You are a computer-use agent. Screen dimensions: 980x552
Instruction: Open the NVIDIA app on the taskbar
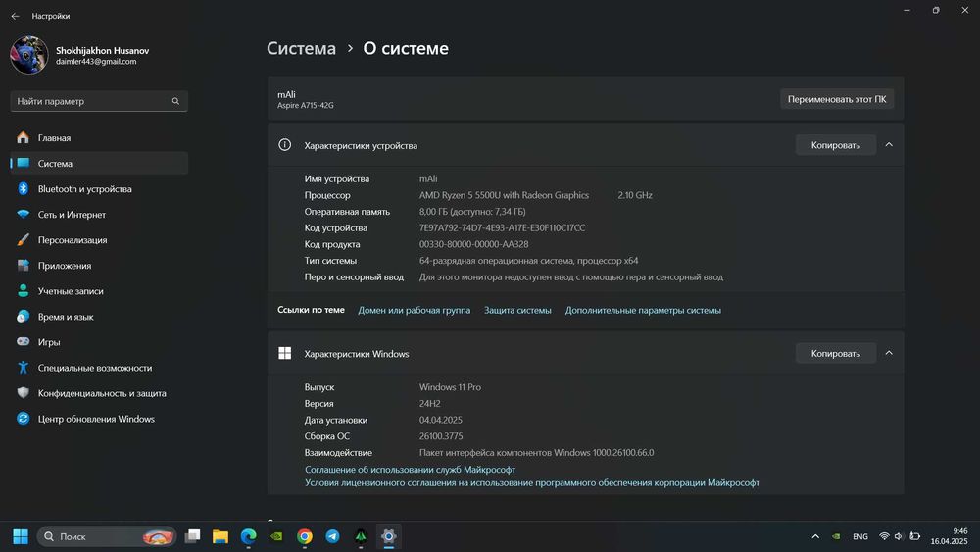(x=276, y=536)
